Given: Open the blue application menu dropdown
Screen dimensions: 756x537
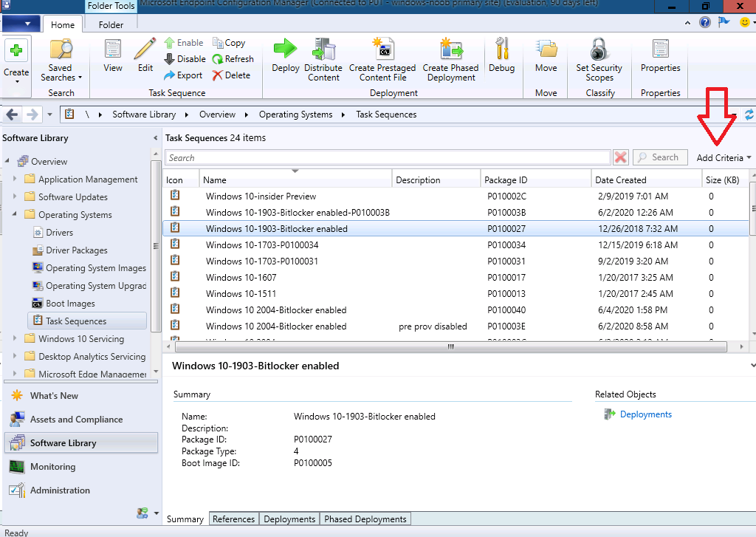Looking at the screenshot, I should coord(21,23).
